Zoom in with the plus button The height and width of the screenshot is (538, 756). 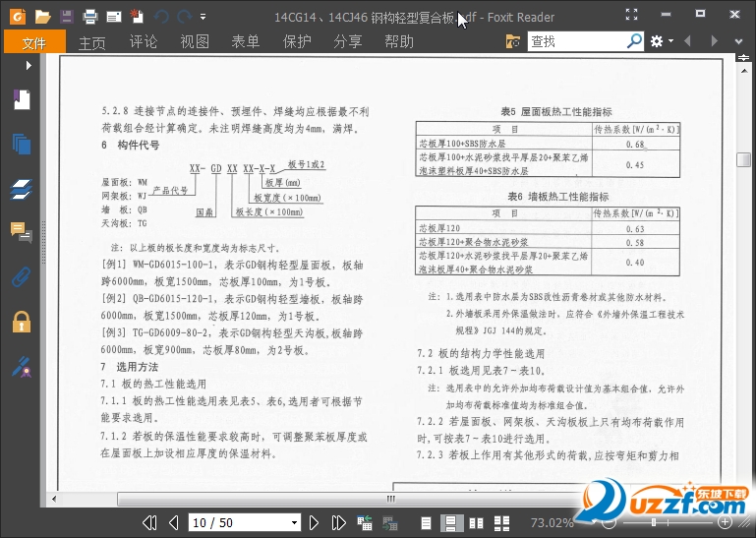point(725,521)
